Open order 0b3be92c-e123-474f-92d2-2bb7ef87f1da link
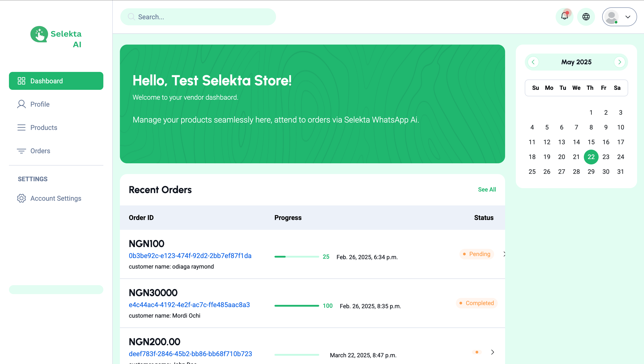Screen dimensions: 644x364 point(190,255)
